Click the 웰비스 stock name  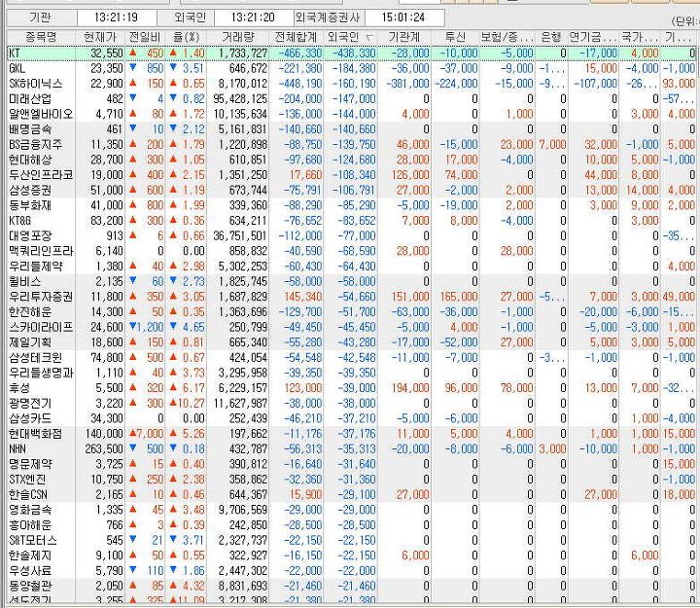[25, 281]
